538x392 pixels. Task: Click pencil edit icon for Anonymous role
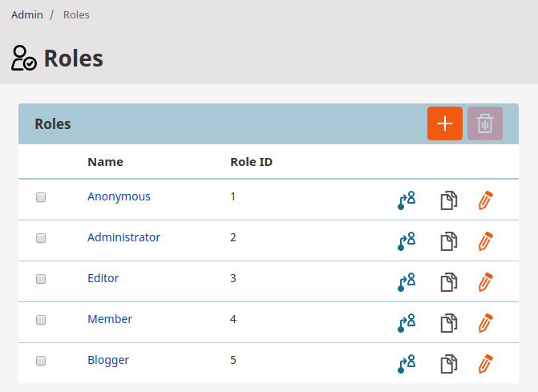coord(485,200)
